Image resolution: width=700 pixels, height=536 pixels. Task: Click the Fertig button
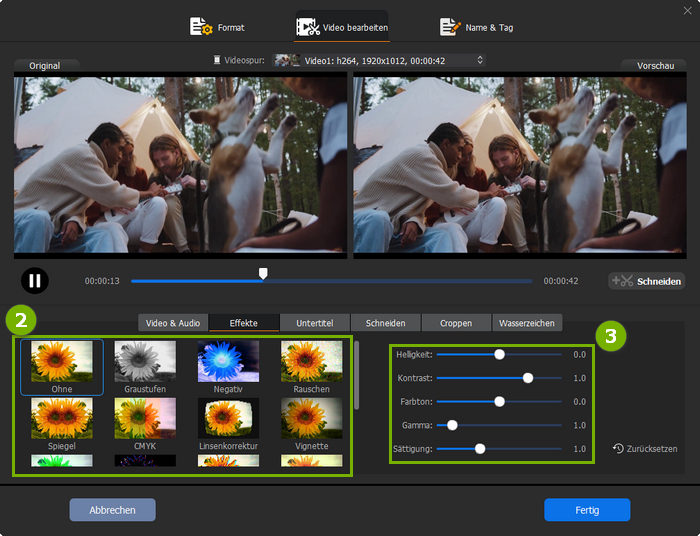pos(587,510)
